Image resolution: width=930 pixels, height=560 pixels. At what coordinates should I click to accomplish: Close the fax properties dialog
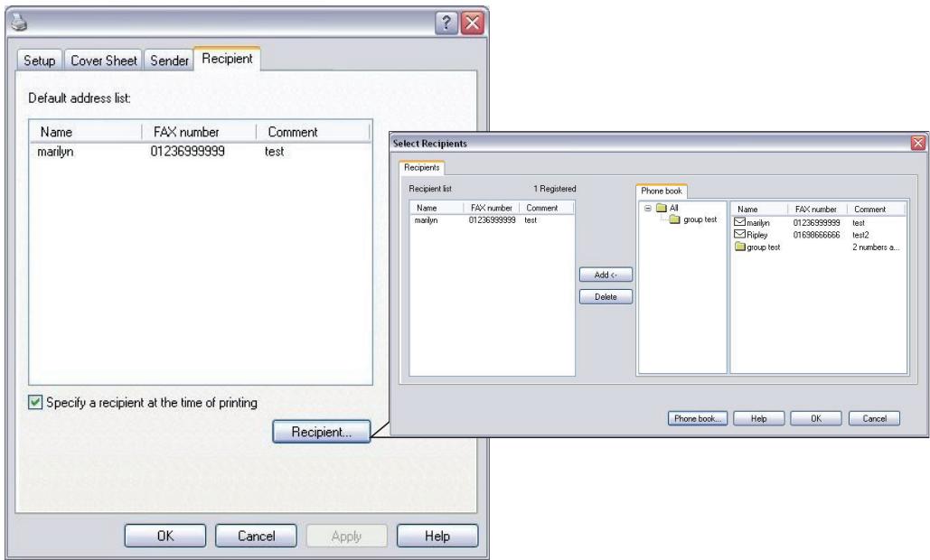pos(472,23)
